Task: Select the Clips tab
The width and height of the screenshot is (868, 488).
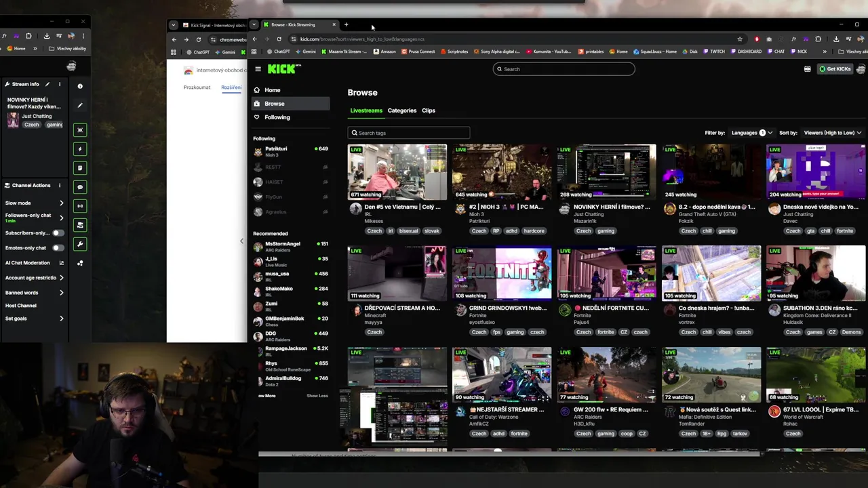Action: pyautogui.click(x=429, y=110)
